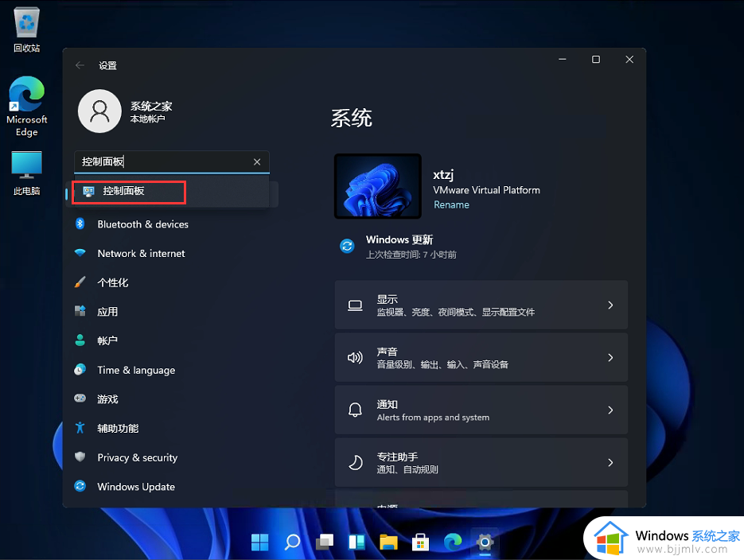The height and width of the screenshot is (560, 744).
Task: Click the 个性化 paintbrush icon
Action: [80, 282]
